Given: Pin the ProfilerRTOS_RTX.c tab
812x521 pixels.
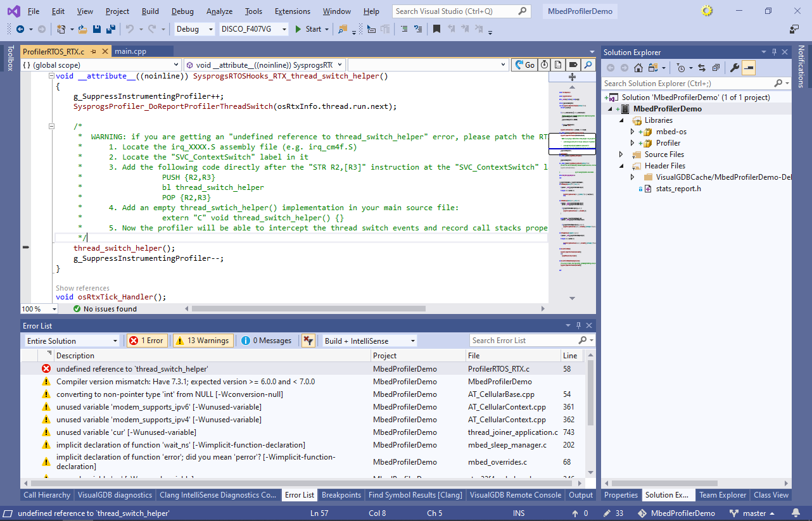Looking at the screenshot, I should [93, 51].
